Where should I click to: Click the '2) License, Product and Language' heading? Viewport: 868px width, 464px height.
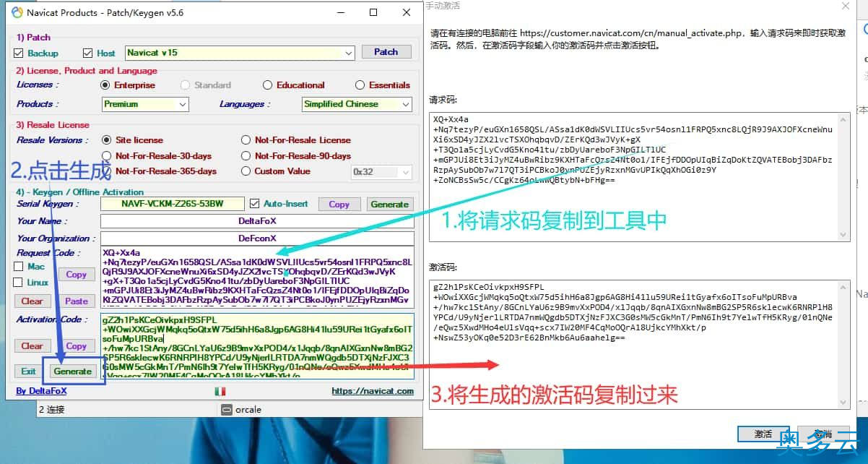(86, 71)
